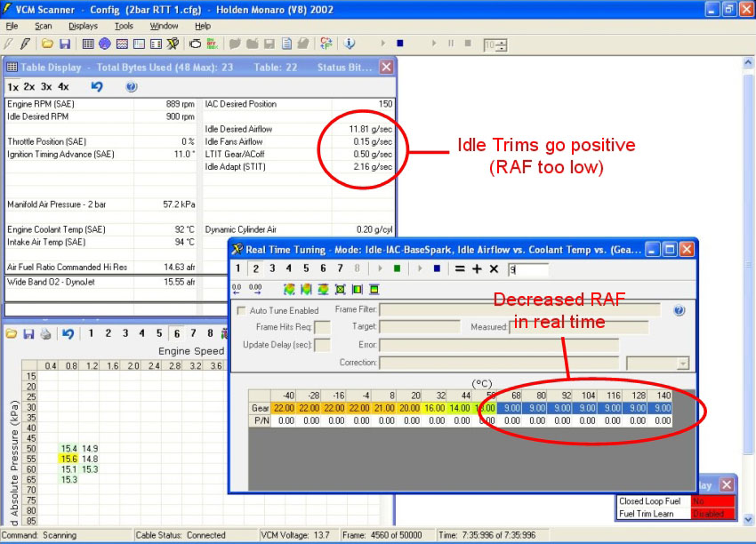This screenshot has height=544, width=756.
Task: Open the Displays menu
Action: click(x=83, y=26)
